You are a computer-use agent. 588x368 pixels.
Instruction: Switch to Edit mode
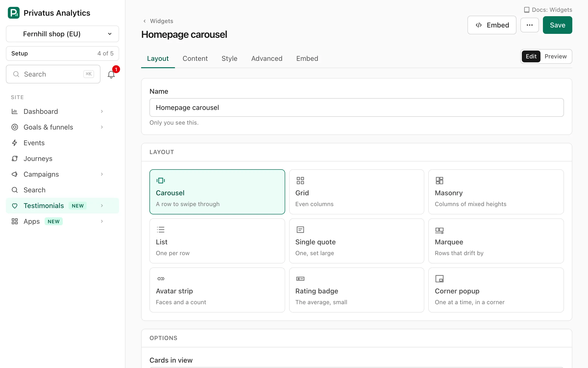click(x=531, y=56)
